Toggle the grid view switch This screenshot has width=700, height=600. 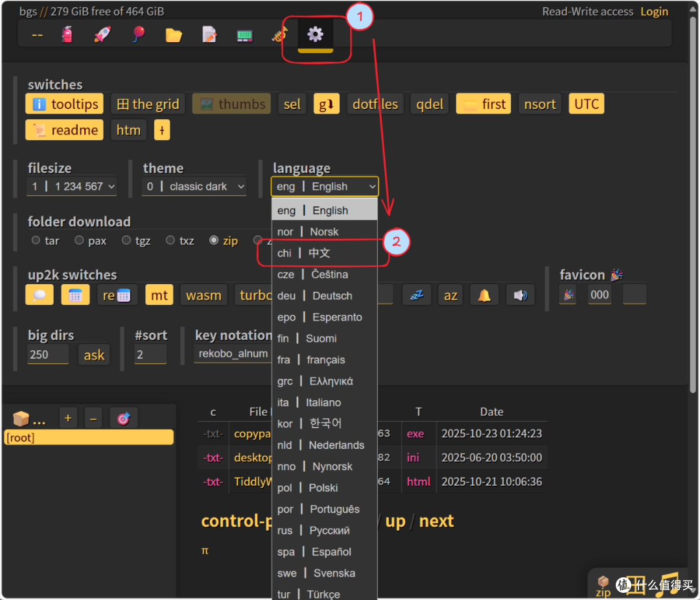point(148,104)
